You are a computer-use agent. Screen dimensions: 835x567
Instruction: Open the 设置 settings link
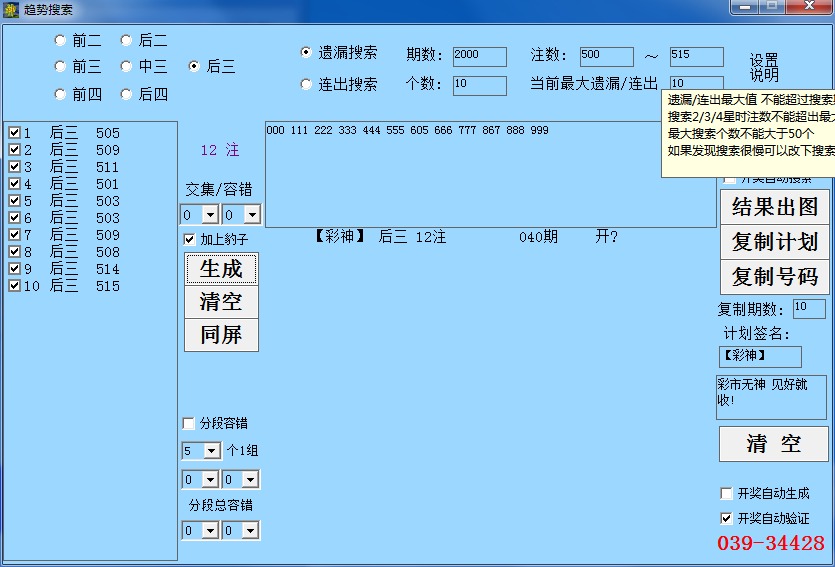coord(764,60)
